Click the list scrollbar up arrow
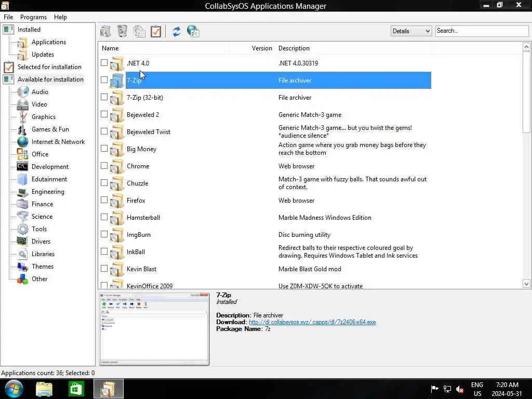Viewport: 532px width, 399px height. [526, 47]
